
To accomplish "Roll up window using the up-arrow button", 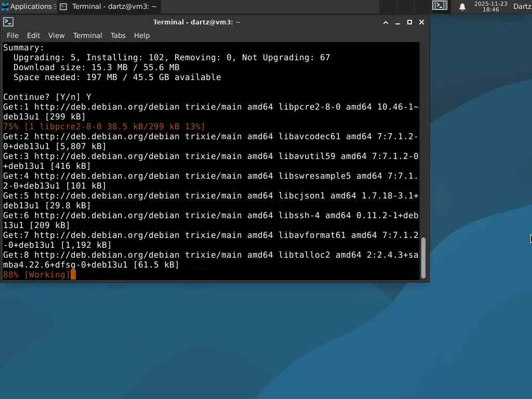I will 386,22.
